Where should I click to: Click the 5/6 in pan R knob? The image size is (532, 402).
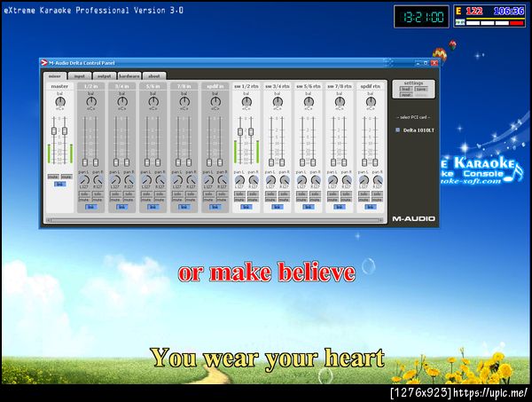tap(160, 180)
